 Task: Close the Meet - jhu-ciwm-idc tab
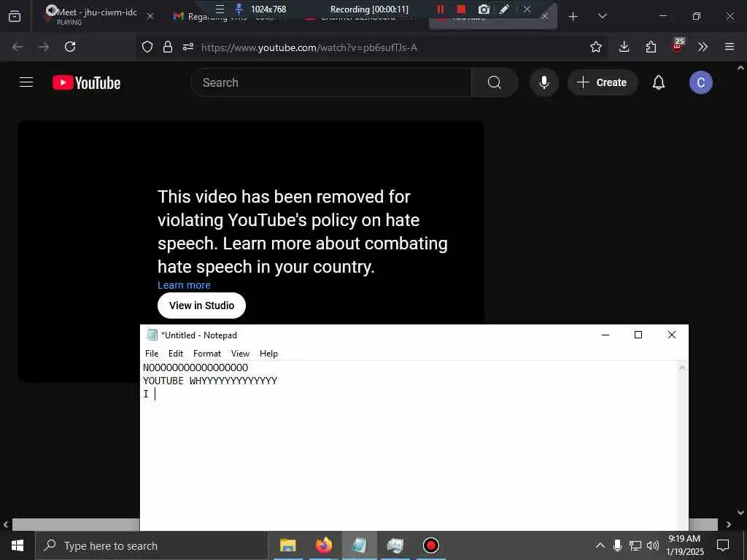pyautogui.click(x=150, y=16)
